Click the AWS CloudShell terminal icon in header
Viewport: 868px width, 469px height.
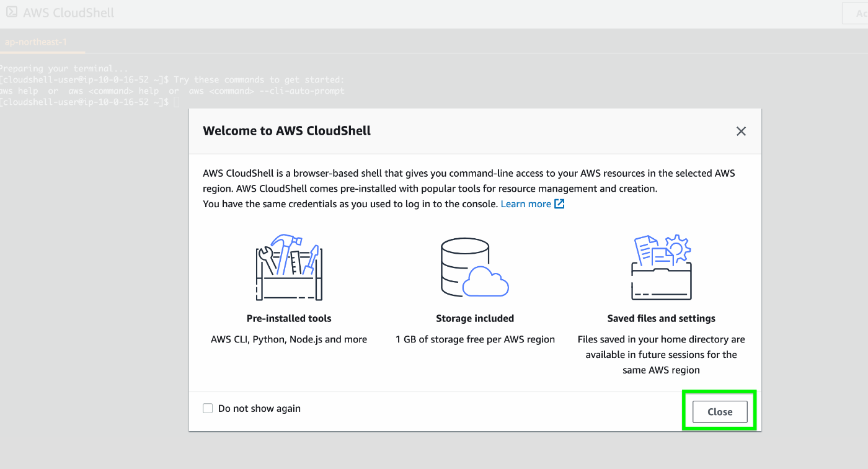point(12,12)
